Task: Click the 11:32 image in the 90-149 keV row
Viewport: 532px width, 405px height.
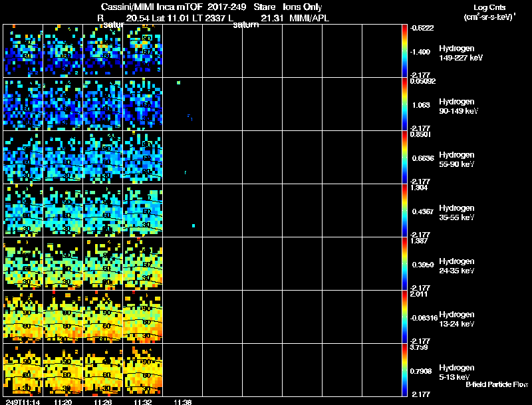Action: 143,104
